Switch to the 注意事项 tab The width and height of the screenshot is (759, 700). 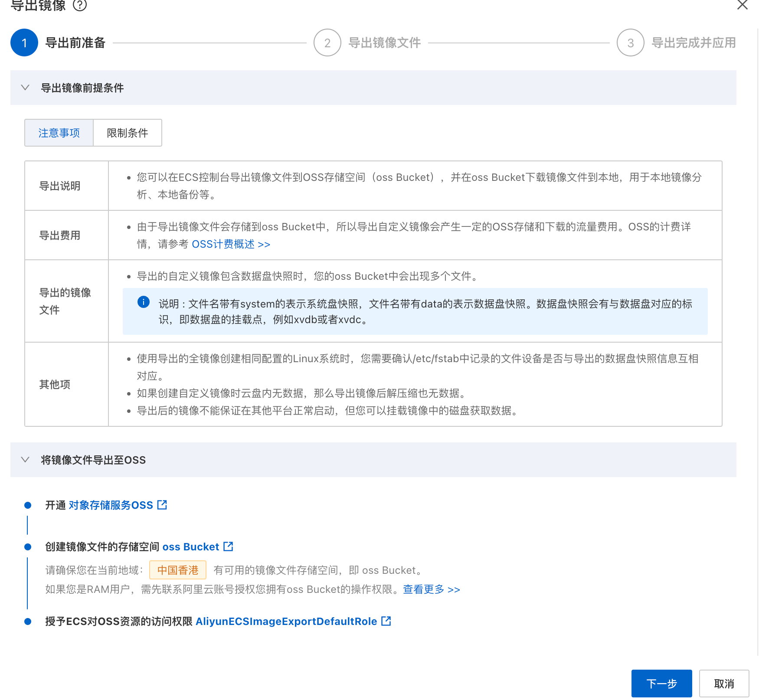coord(59,133)
